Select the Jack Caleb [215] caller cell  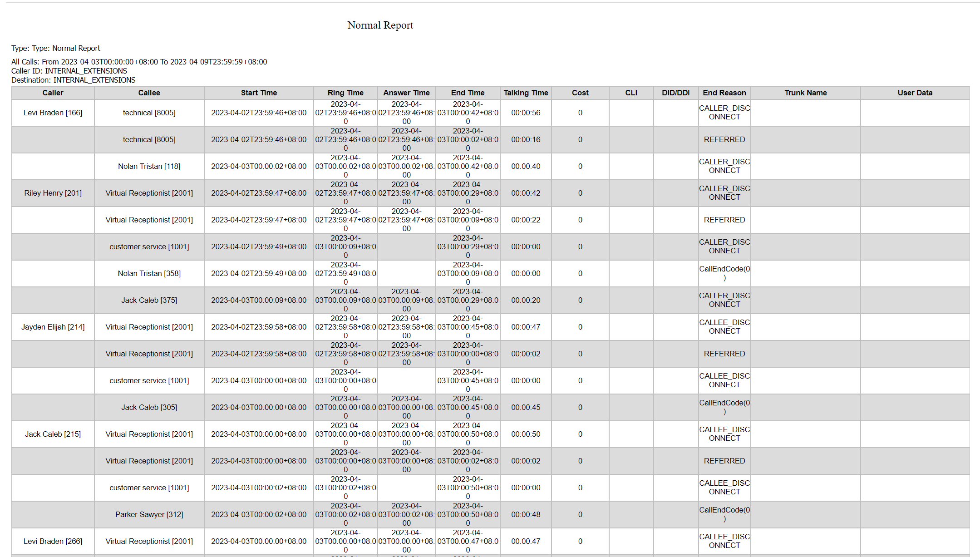point(53,434)
